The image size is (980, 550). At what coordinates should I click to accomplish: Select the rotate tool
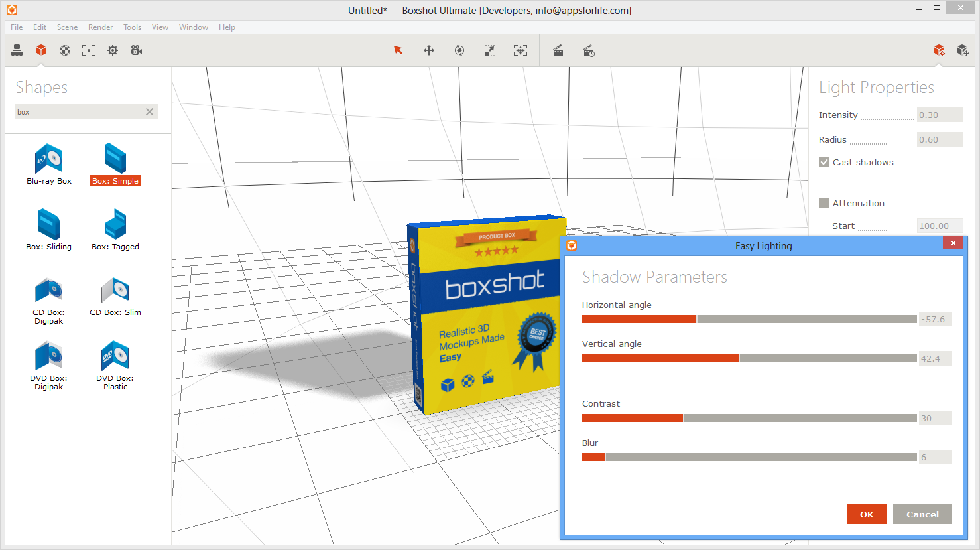point(459,50)
